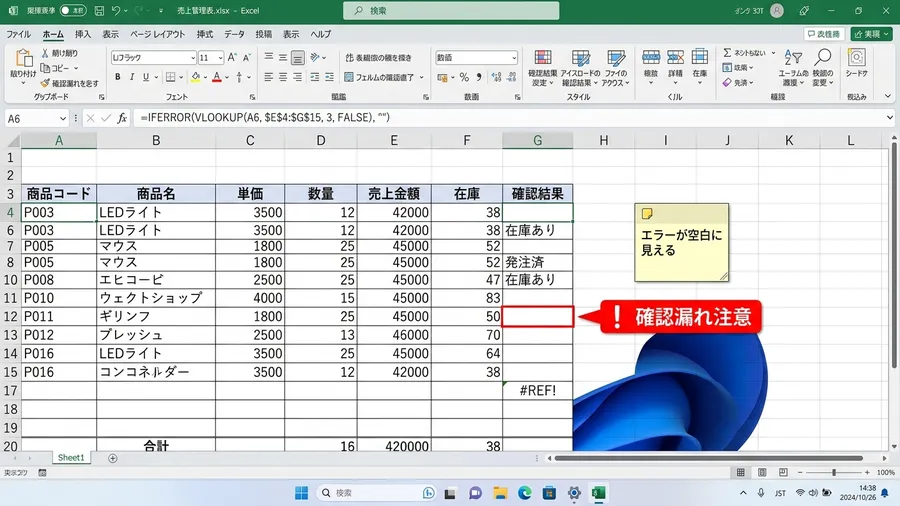
Task: Open the Name Box dropdown showing A6
Action: point(63,119)
